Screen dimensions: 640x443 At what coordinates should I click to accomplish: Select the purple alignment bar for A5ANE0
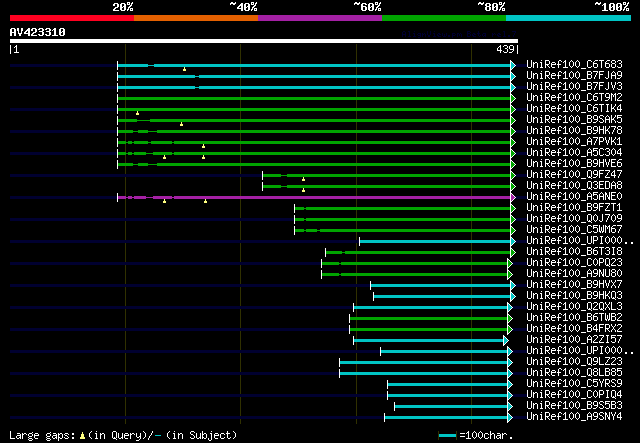(314, 198)
